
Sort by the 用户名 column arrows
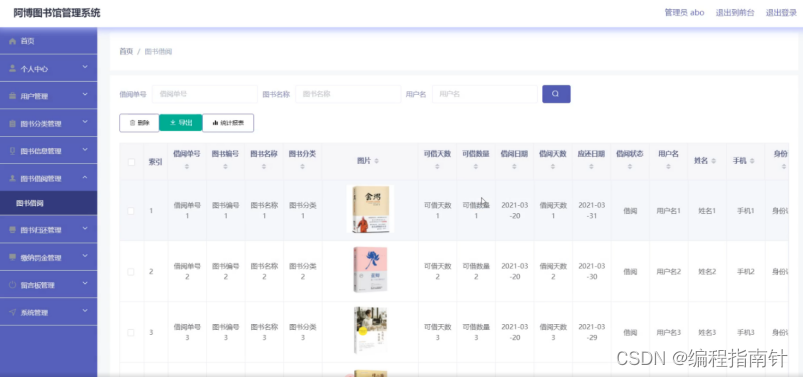pos(668,166)
